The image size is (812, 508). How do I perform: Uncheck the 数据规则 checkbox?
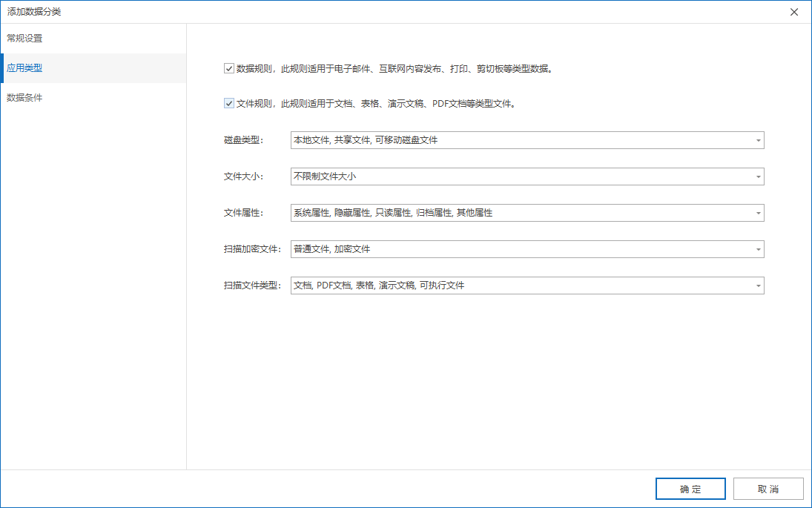[229, 69]
